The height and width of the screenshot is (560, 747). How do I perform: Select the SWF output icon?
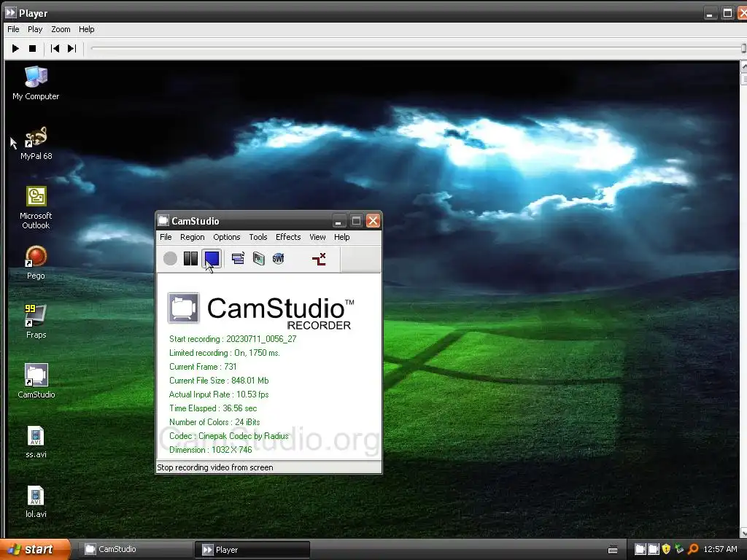point(278,259)
